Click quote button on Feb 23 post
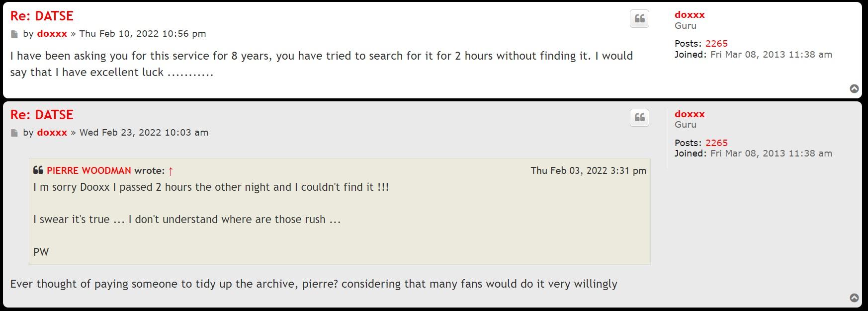The image size is (868, 311). click(639, 118)
